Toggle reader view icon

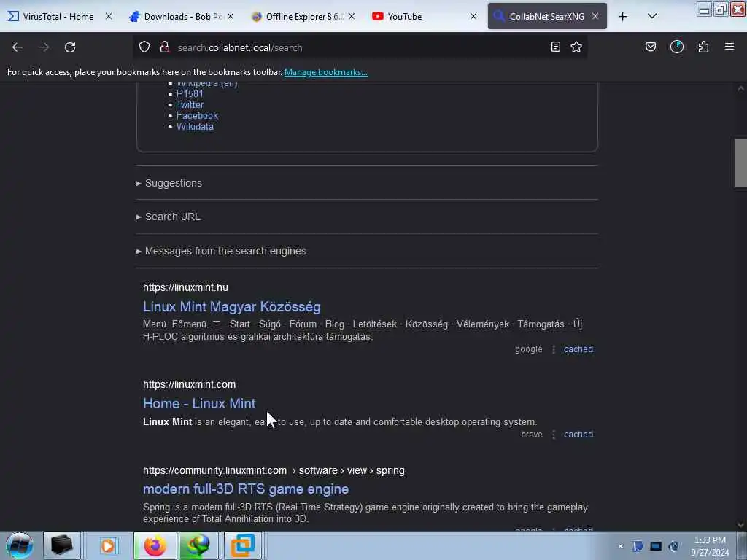click(555, 47)
